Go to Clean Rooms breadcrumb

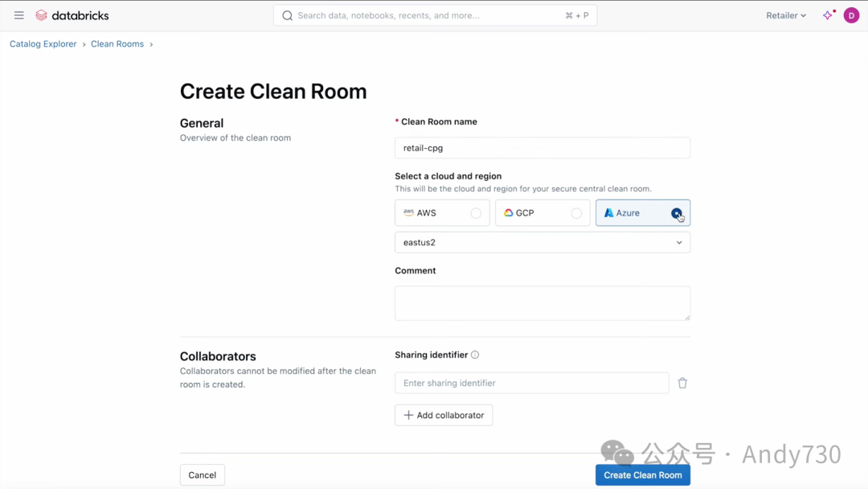point(117,43)
